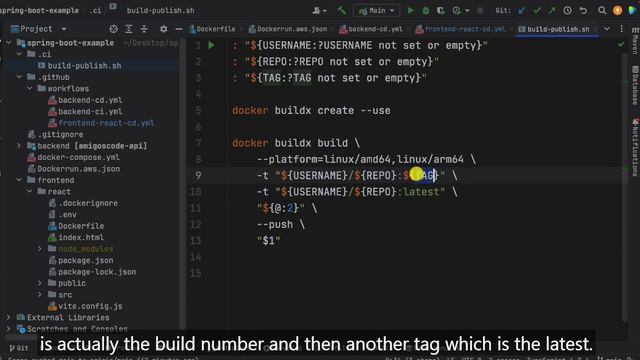This screenshot has height=360, width=640.
Task: Expand the src folder
Action: coord(40,294)
